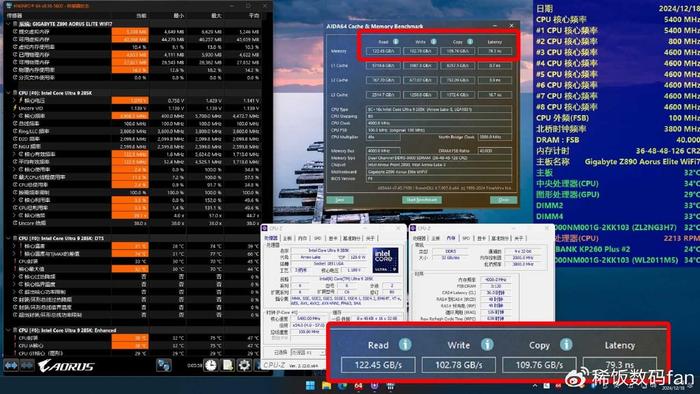Viewport: 700px width, 394px height.
Task: Expand the 核心使用率 row in HWiNFO
Action: pyautogui.click(x=14, y=170)
